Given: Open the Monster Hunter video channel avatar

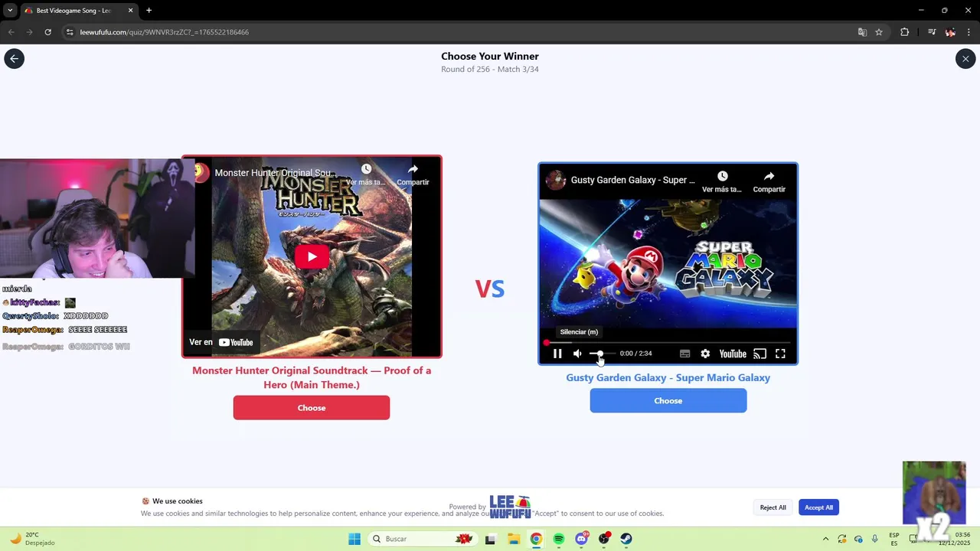Looking at the screenshot, I should coord(201,173).
